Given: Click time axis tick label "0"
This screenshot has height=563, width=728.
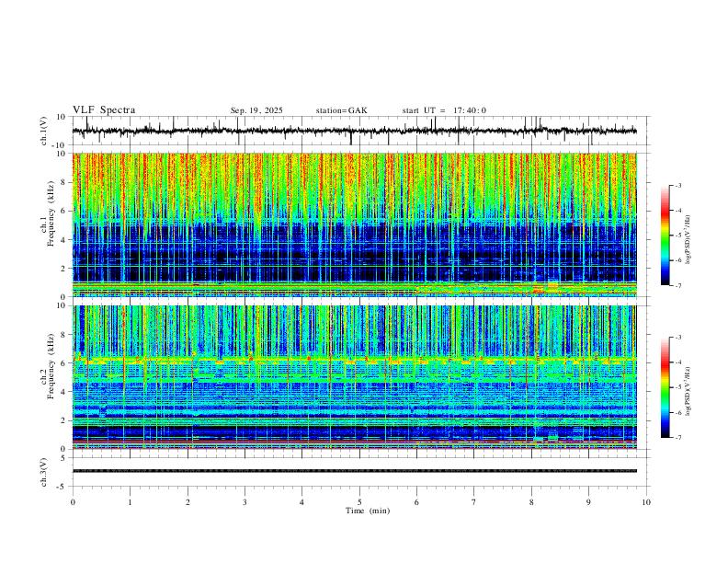Looking at the screenshot, I should pos(73,502).
